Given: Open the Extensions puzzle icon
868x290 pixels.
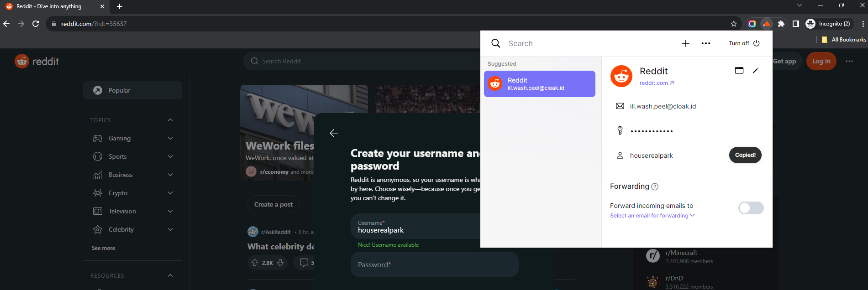Looking at the screenshot, I should (781, 24).
